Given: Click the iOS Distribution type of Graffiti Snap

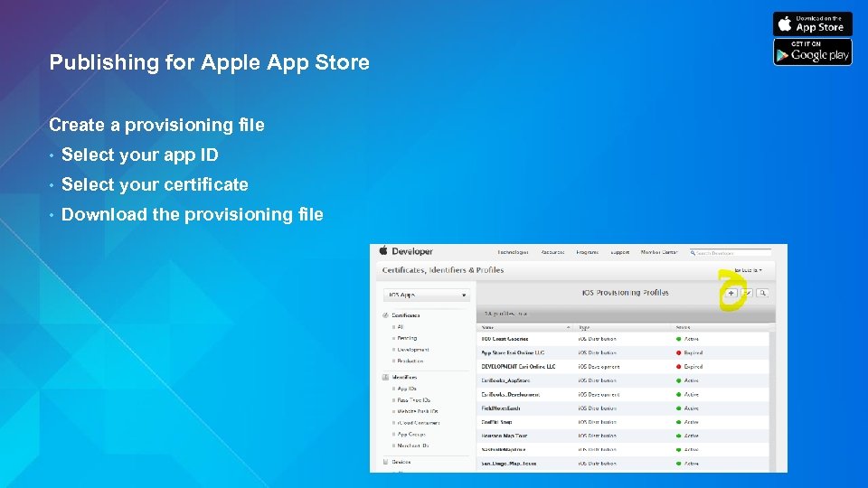Looking at the screenshot, I should click(598, 422).
